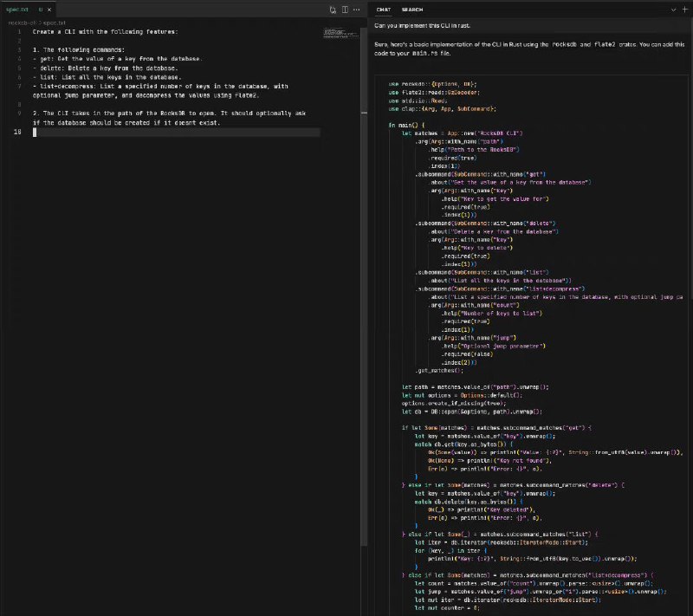Click line number 10 in the gutter

click(17, 133)
